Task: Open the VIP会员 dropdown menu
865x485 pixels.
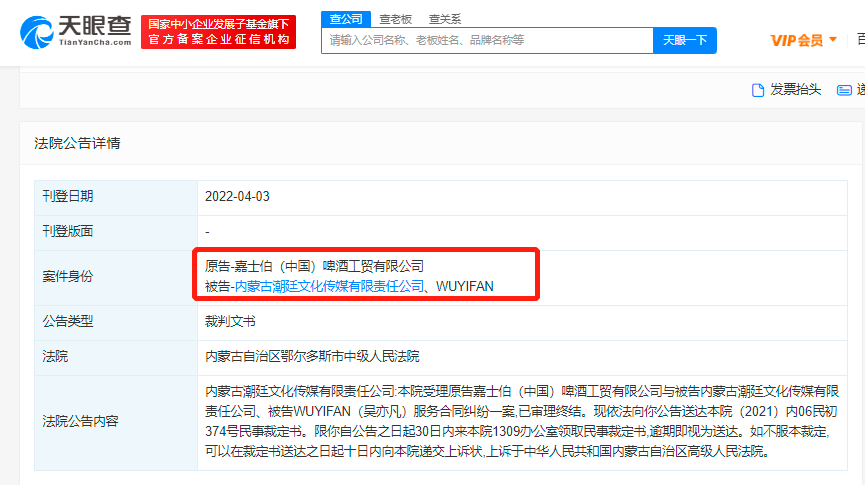Action: click(x=803, y=40)
